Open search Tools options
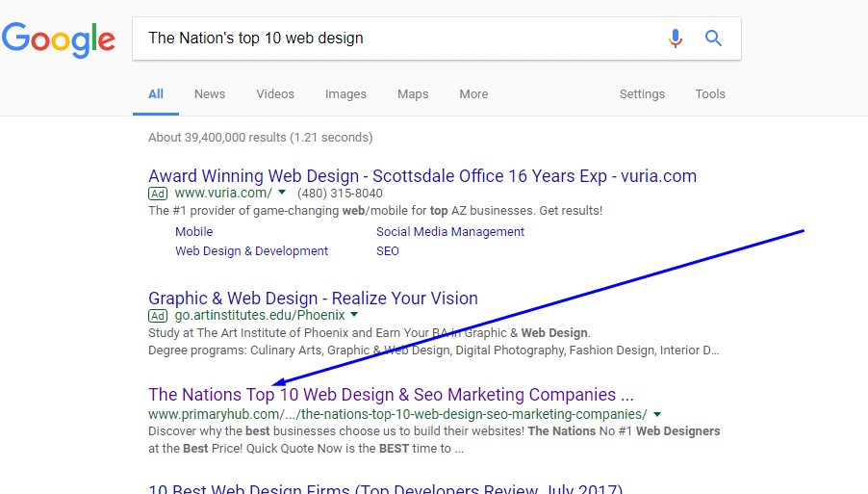Screen dimensions: 868x494 tap(710, 94)
